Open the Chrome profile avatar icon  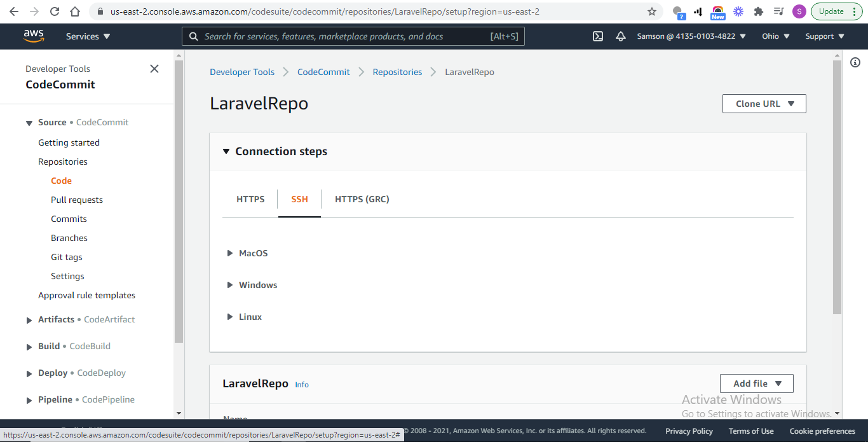[x=799, y=11]
